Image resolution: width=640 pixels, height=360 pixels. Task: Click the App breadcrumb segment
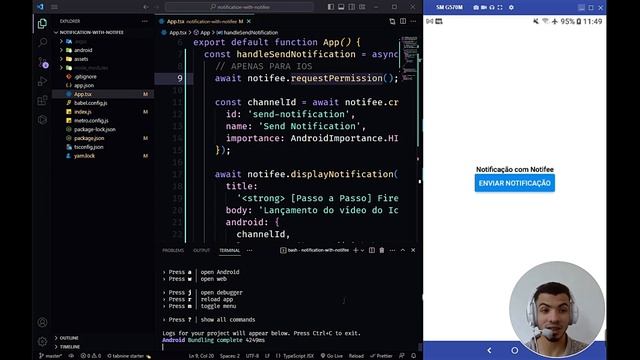(205, 33)
